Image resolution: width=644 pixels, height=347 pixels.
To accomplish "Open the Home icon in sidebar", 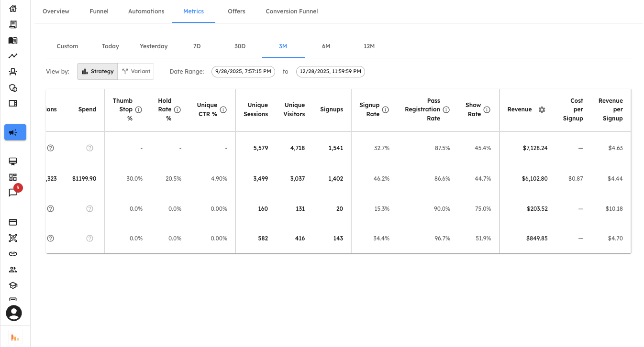I will tap(13, 8).
